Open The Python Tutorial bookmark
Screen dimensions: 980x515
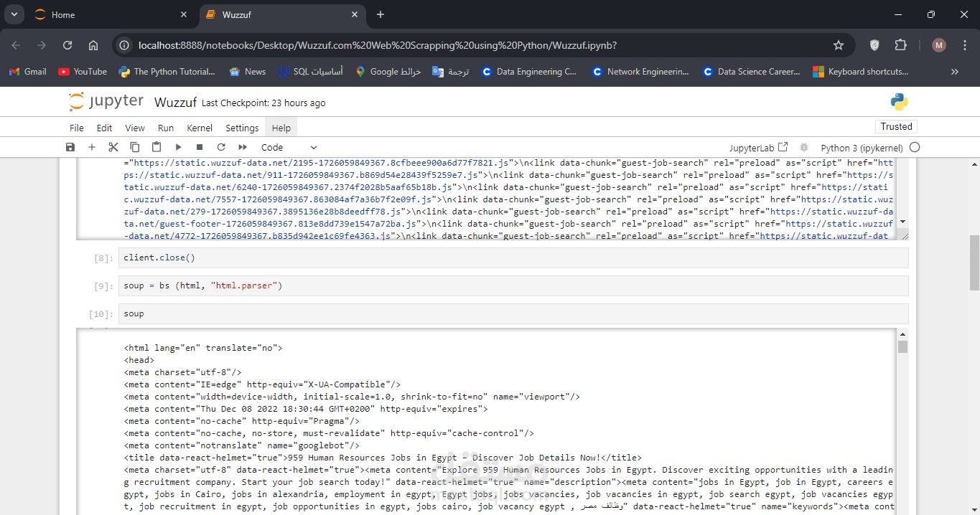tap(167, 72)
